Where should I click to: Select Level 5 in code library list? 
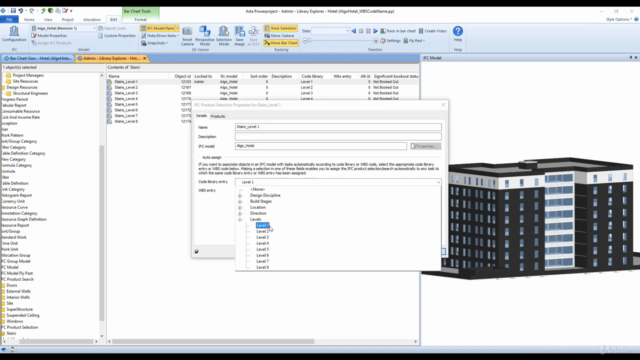(x=262, y=249)
